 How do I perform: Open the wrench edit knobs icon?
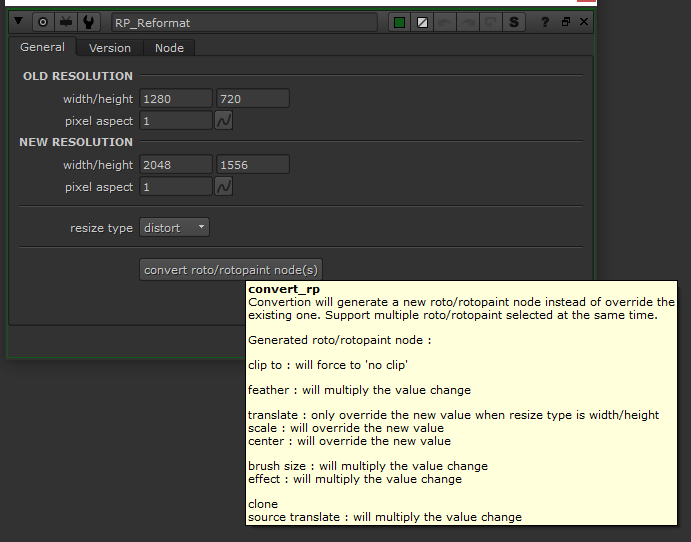click(x=89, y=22)
